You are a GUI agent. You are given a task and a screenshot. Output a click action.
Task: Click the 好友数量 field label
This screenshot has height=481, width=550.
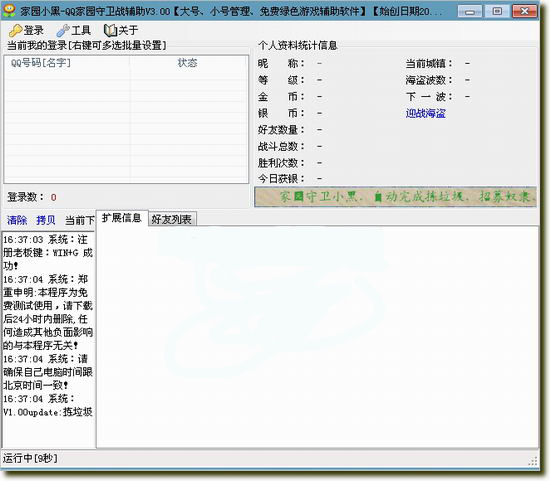click(281, 130)
